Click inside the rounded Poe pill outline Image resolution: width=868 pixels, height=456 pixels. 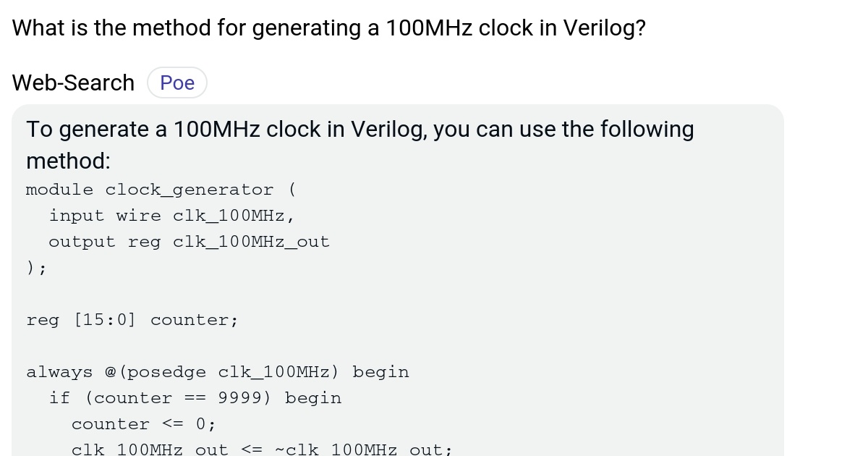coord(177,83)
